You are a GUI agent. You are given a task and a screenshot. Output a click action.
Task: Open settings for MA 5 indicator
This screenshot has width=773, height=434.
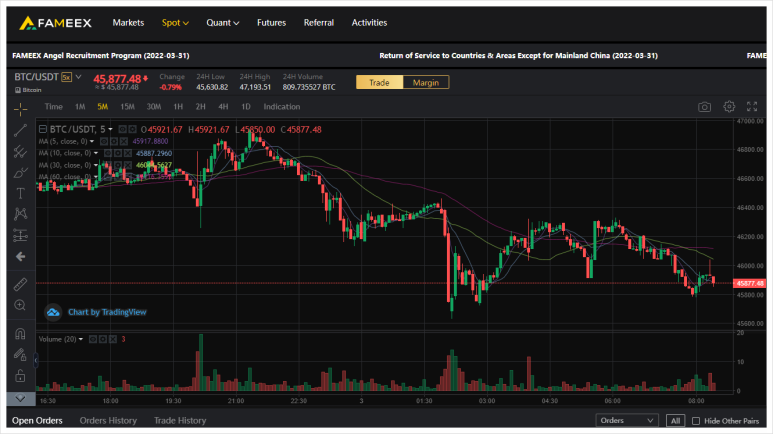click(x=114, y=141)
